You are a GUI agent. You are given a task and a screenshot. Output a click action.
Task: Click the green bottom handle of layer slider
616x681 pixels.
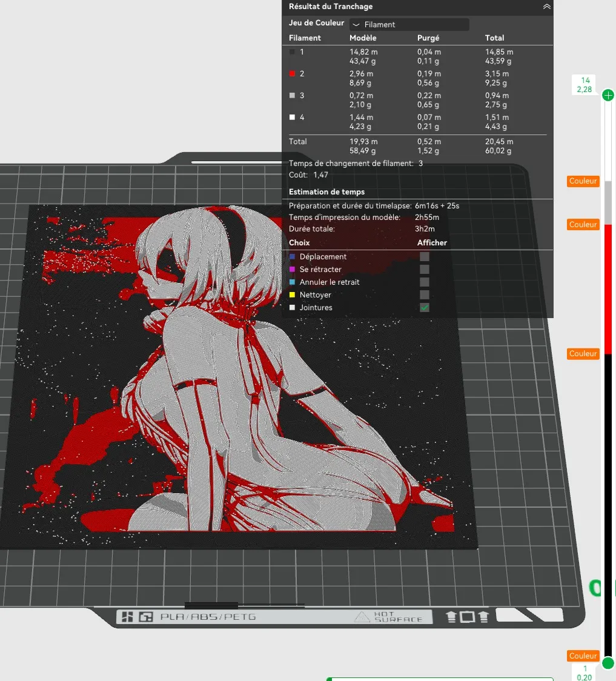pyautogui.click(x=608, y=663)
